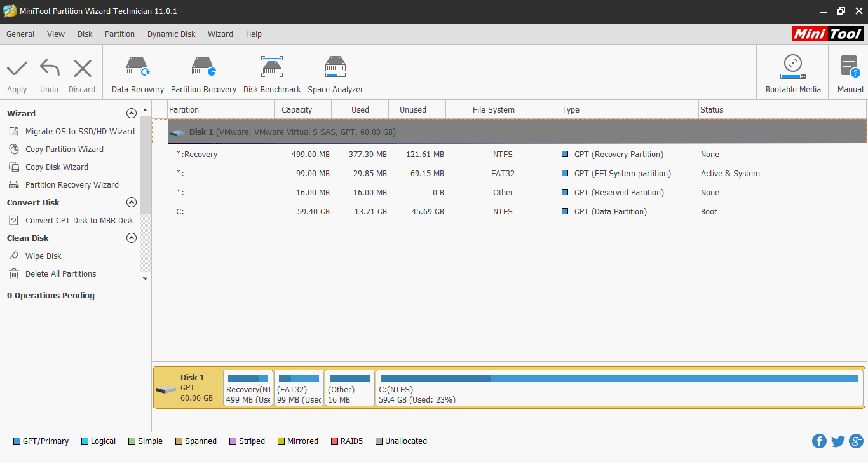Choose the Wipe Disk action
The height and width of the screenshot is (463, 868).
click(x=43, y=256)
